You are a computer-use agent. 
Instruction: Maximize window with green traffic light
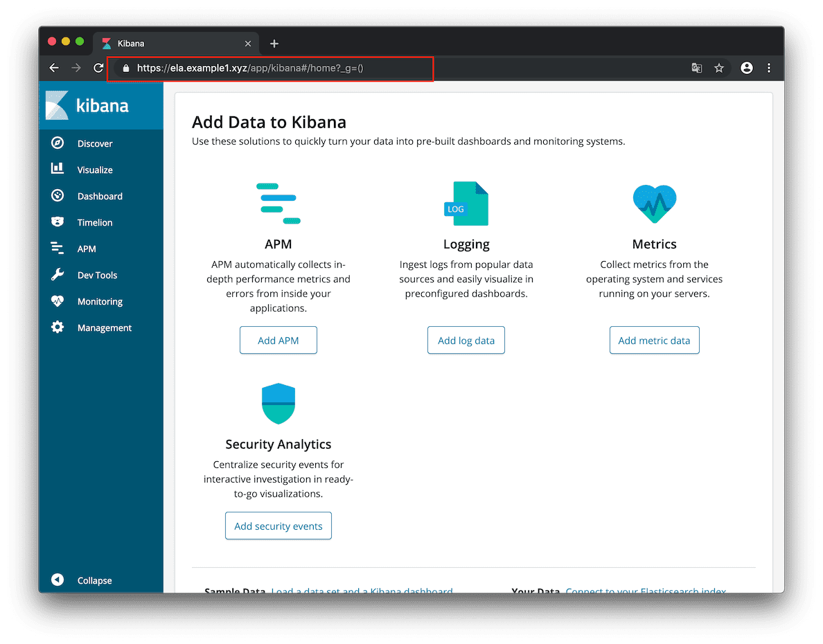[80, 42]
